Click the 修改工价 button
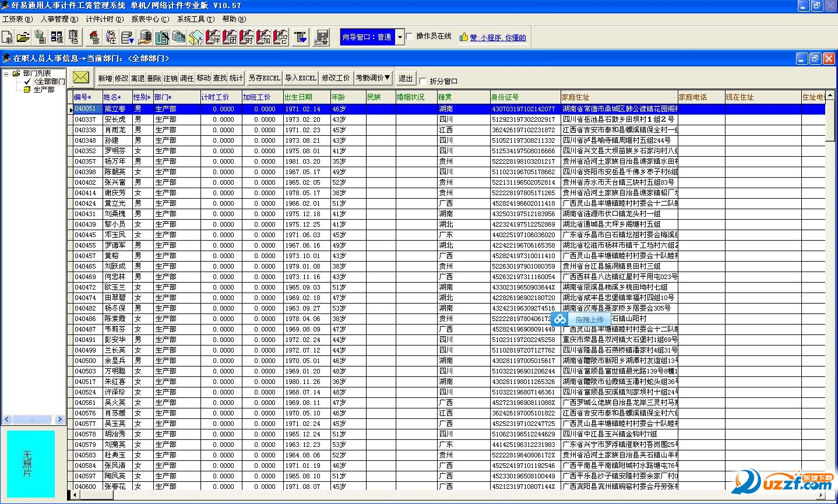The width and height of the screenshot is (838, 504). [x=336, y=77]
